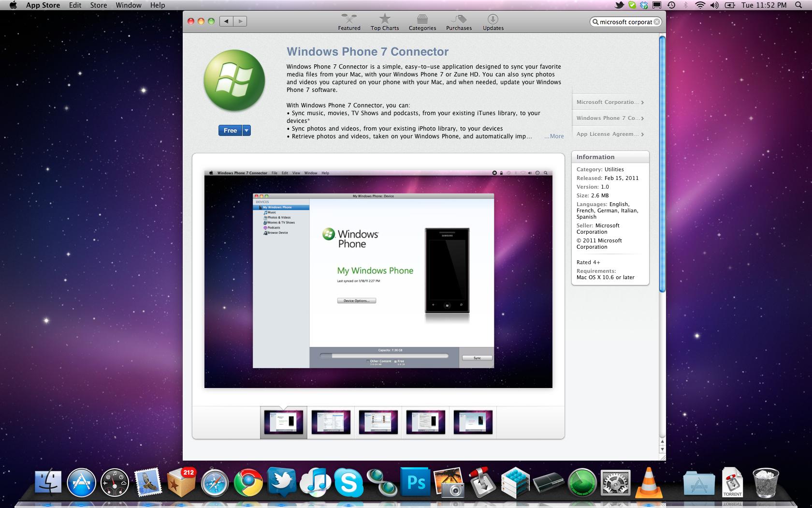Open the Microsoft Corporation developer link

(610, 102)
